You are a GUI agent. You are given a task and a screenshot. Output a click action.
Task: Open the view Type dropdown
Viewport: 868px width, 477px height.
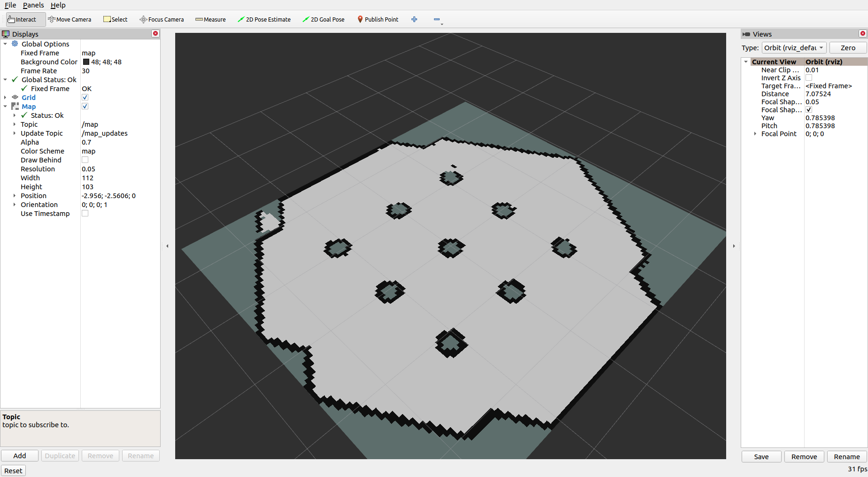[794, 47]
